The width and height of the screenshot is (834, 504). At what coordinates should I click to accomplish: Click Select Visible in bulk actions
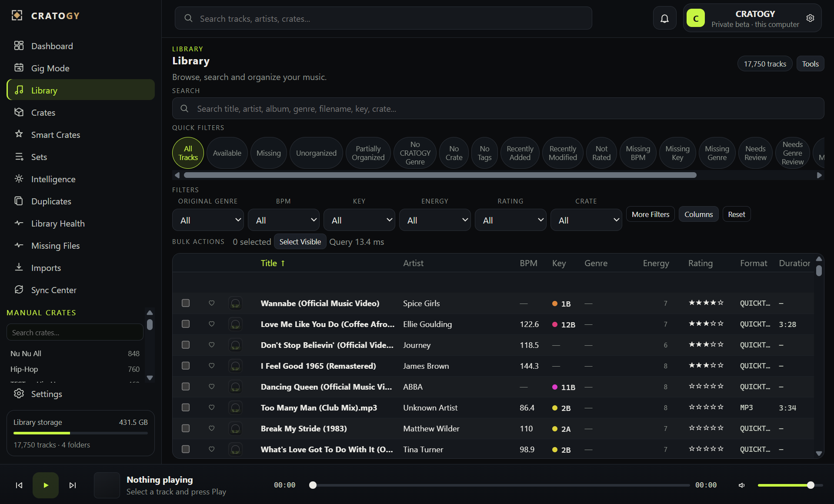300,242
